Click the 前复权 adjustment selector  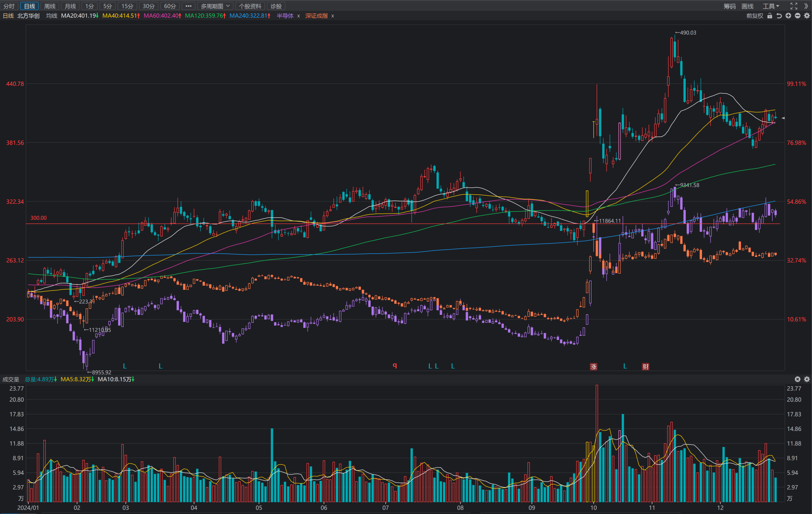click(x=755, y=16)
